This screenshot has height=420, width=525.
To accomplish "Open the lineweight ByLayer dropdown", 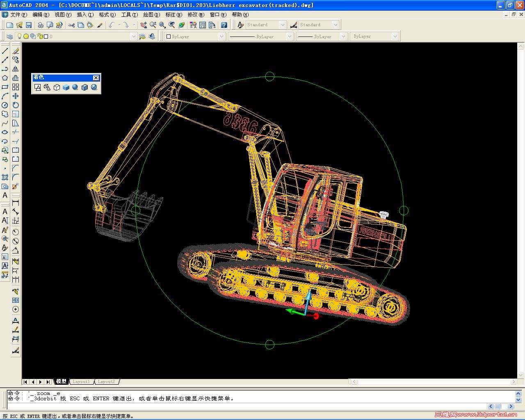I will 343,37.
